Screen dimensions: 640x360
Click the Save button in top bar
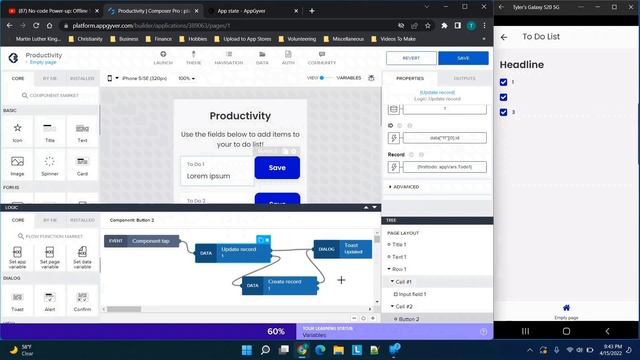(463, 58)
